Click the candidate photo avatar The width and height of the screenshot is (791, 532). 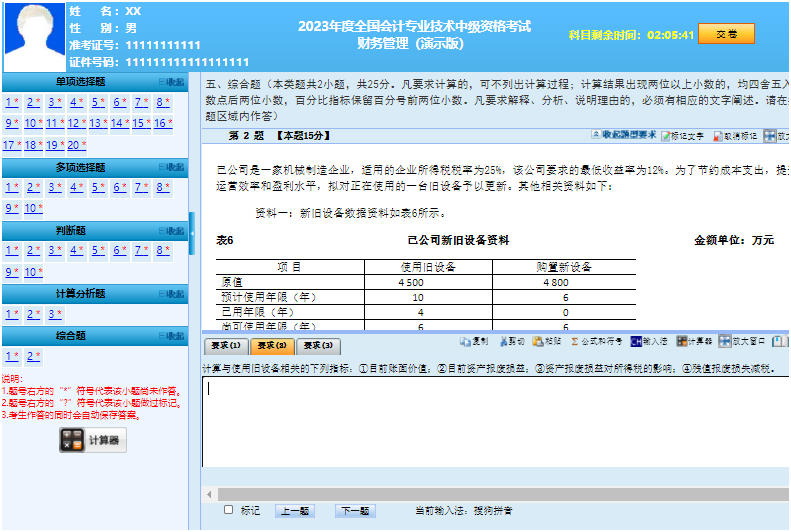(34, 37)
